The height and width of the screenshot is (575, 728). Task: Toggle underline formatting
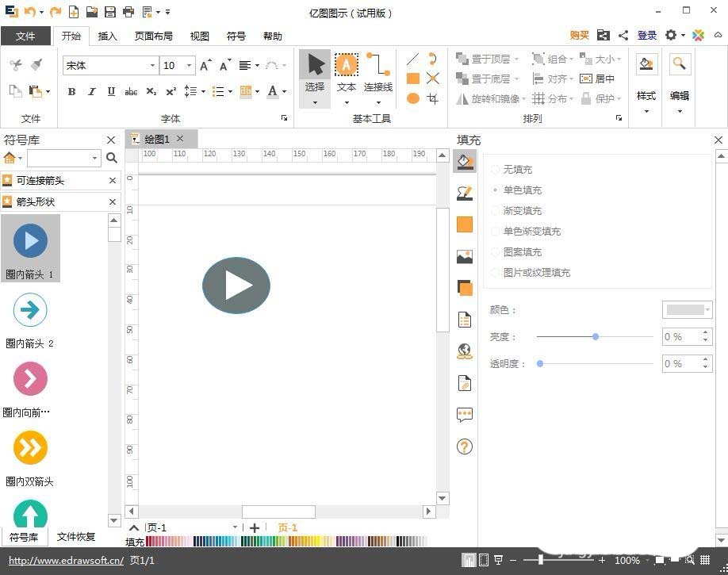tap(111, 91)
